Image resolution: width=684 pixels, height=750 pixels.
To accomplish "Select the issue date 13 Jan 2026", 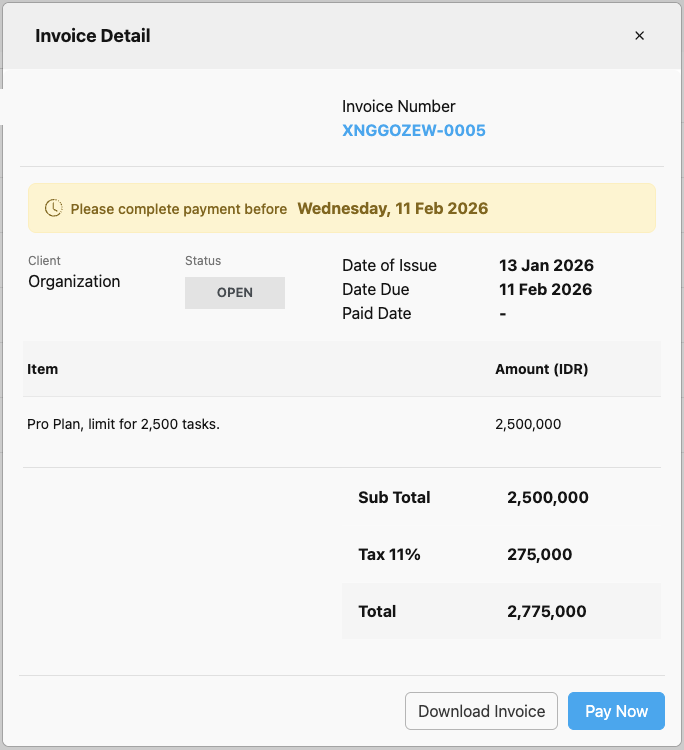I will 546,265.
